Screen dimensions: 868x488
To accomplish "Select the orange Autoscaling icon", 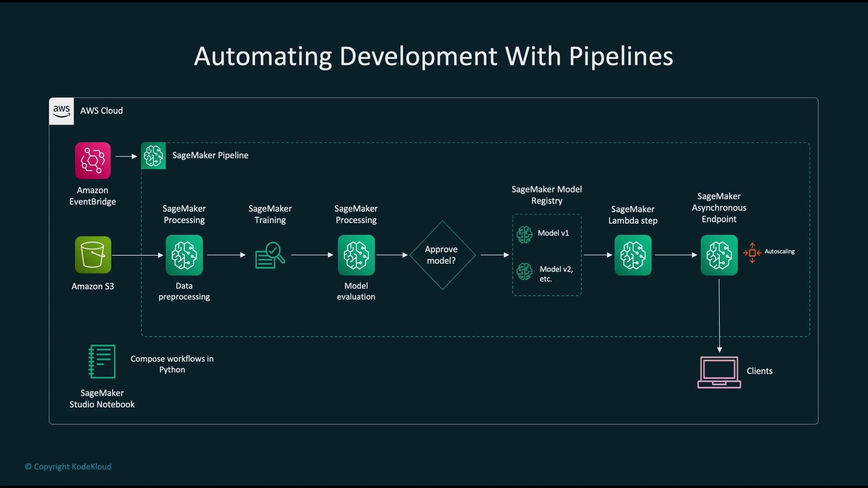I will 752,253.
